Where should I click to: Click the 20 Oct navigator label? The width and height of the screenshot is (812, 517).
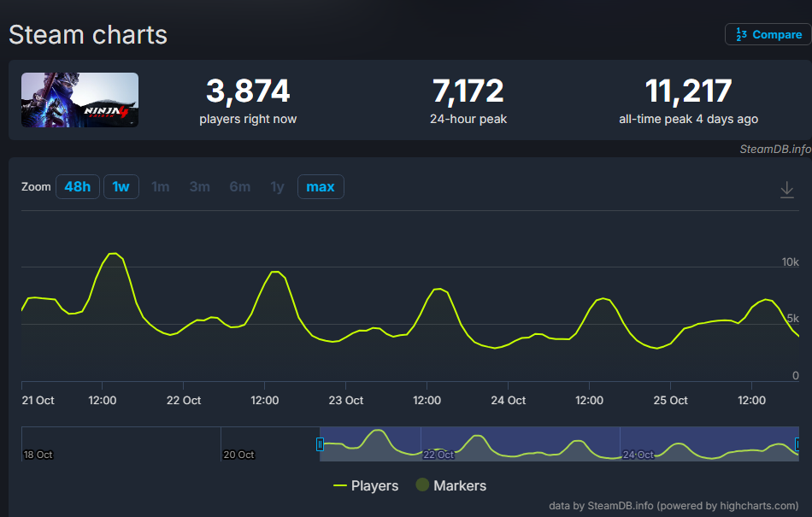tap(238, 455)
